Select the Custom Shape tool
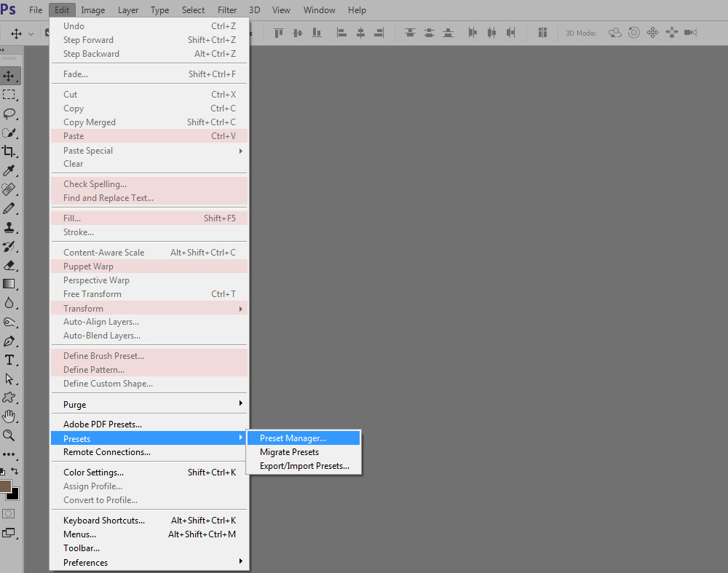 pyautogui.click(x=9, y=398)
